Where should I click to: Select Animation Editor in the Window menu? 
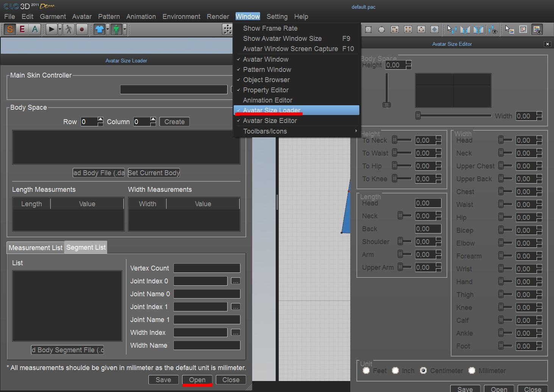point(267,100)
